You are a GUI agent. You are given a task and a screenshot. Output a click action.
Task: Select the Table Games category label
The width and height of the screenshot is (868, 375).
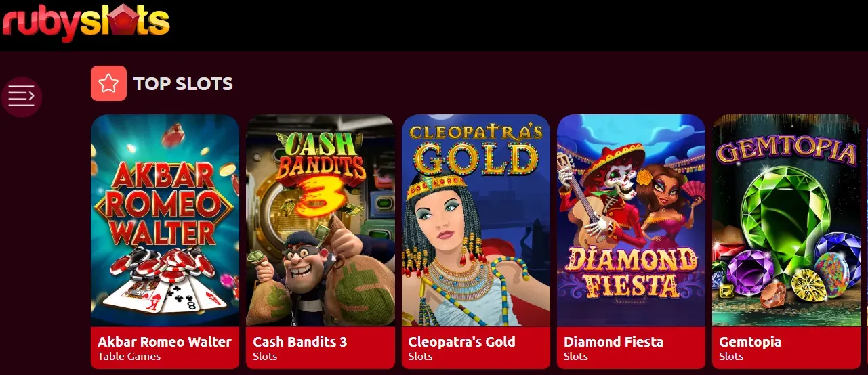(129, 357)
